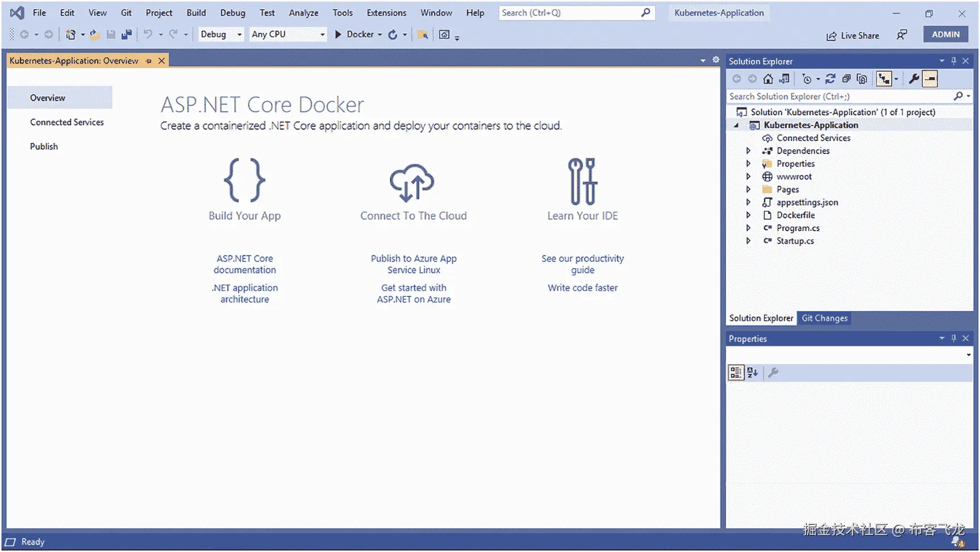Click the Live Share button

click(x=852, y=35)
